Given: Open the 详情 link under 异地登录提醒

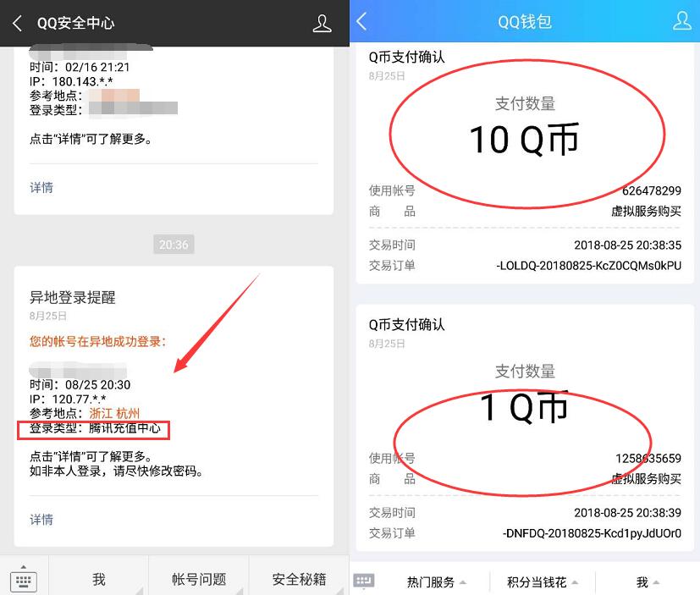Looking at the screenshot, I should [41, 519].
